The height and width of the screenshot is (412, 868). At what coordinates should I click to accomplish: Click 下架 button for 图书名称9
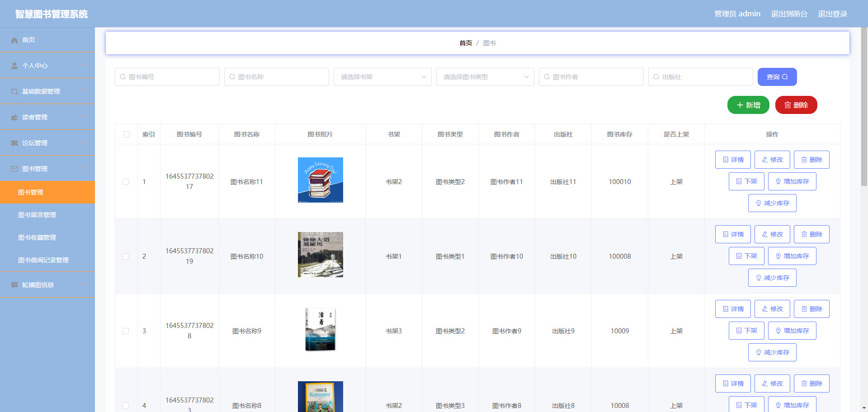(746, 331)
